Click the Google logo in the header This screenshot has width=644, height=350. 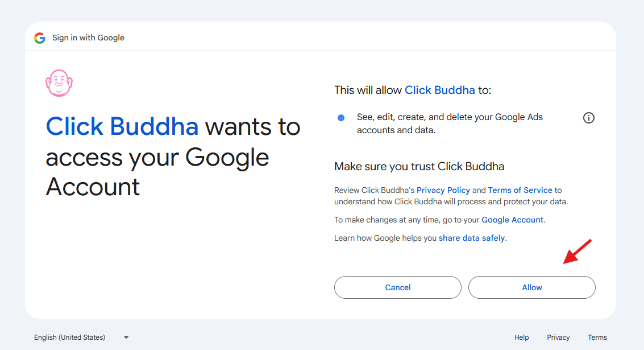pyautogui.click(x=40, y=38)
